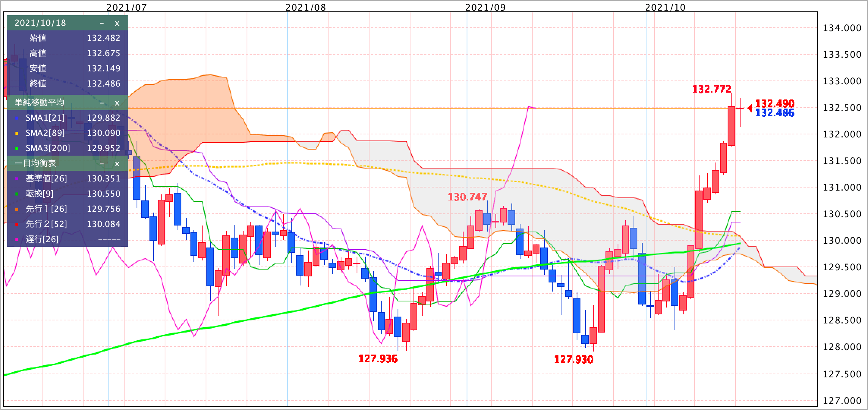Minimize the 2021/10/18 price panel
Image resolution: width=868 pixels, height=410 pixels.
pos(102,23)
